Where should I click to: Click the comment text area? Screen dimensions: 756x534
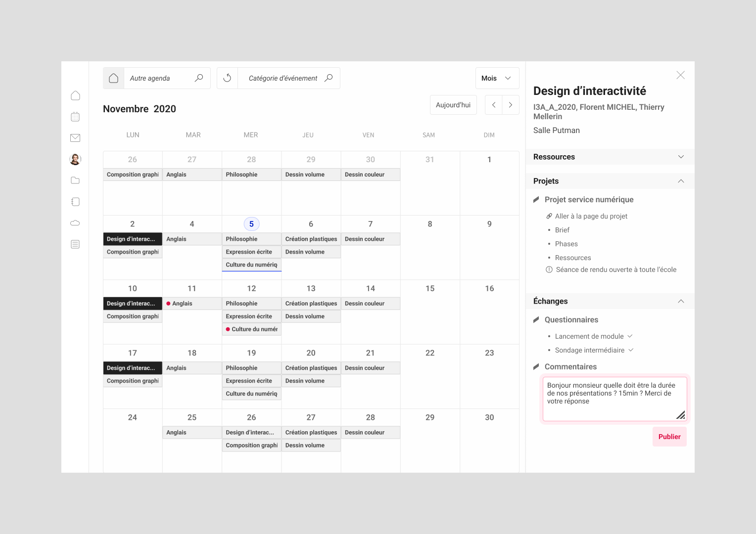(x=614, y=399)
